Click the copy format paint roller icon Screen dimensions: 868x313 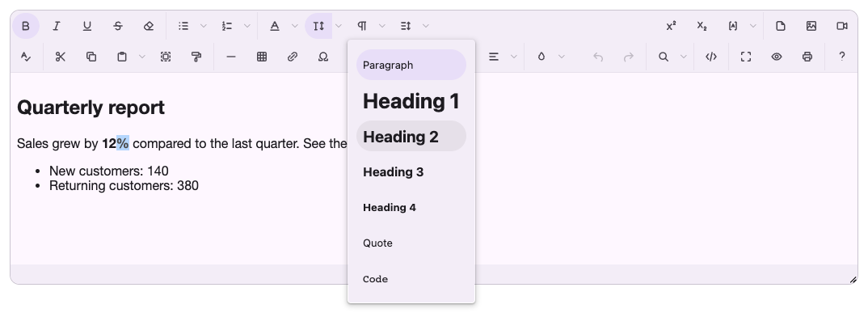tap(196, 57)
